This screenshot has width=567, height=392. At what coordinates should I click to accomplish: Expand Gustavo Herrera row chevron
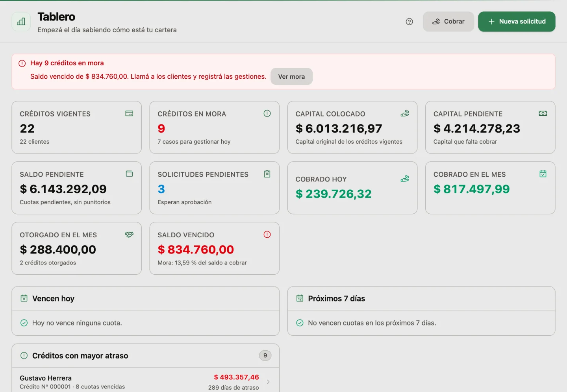click(268, 382)
